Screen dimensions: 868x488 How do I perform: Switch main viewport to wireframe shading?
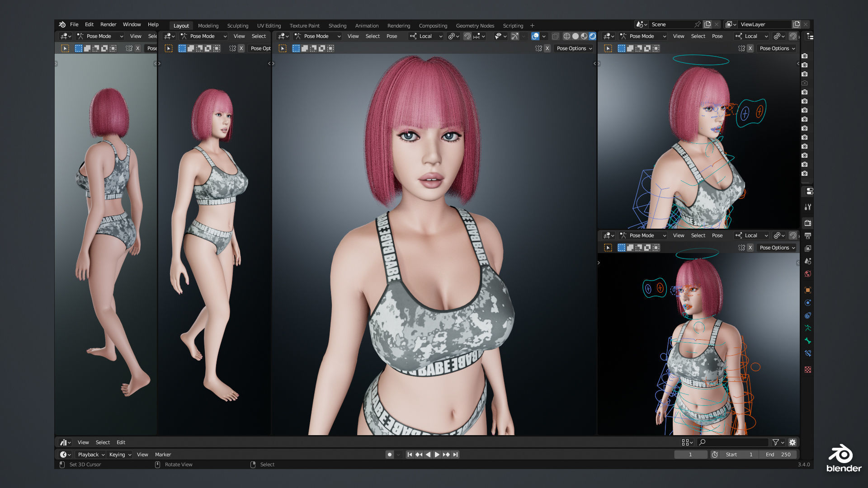pyautogui.click(x=566, y=36)
